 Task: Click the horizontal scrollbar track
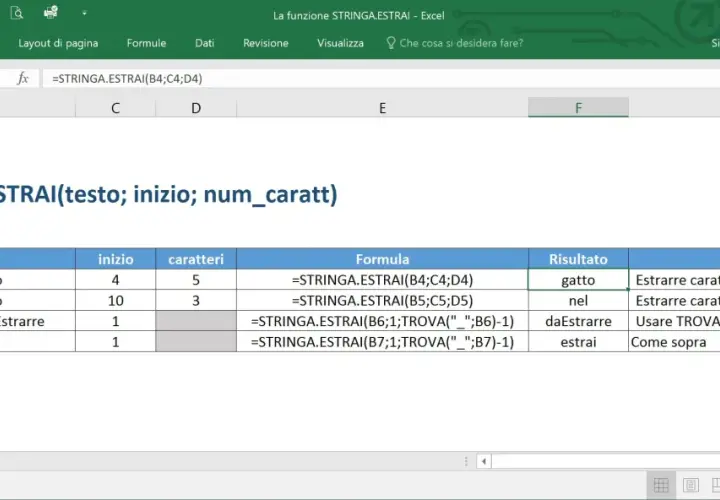point(606,461)
